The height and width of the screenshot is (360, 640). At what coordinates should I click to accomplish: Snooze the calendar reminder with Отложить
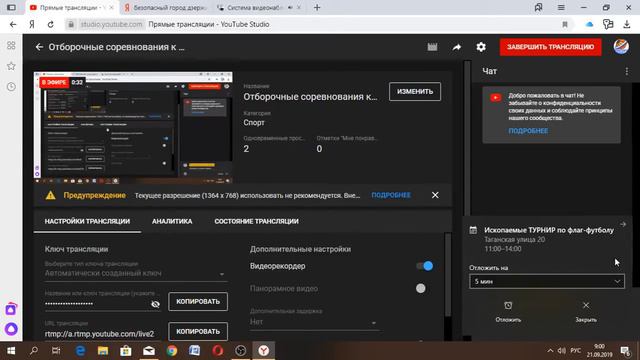[508, 312]
